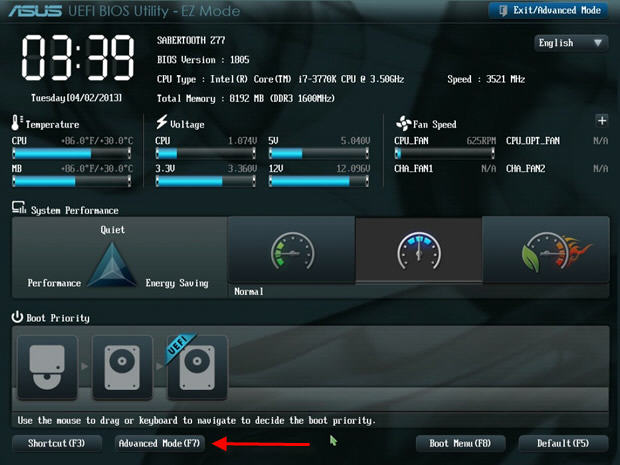The height and width of the screenshot is (465, 620).
Task: Click the 1.074V CPU voltage value
Action: click(242, 141)
